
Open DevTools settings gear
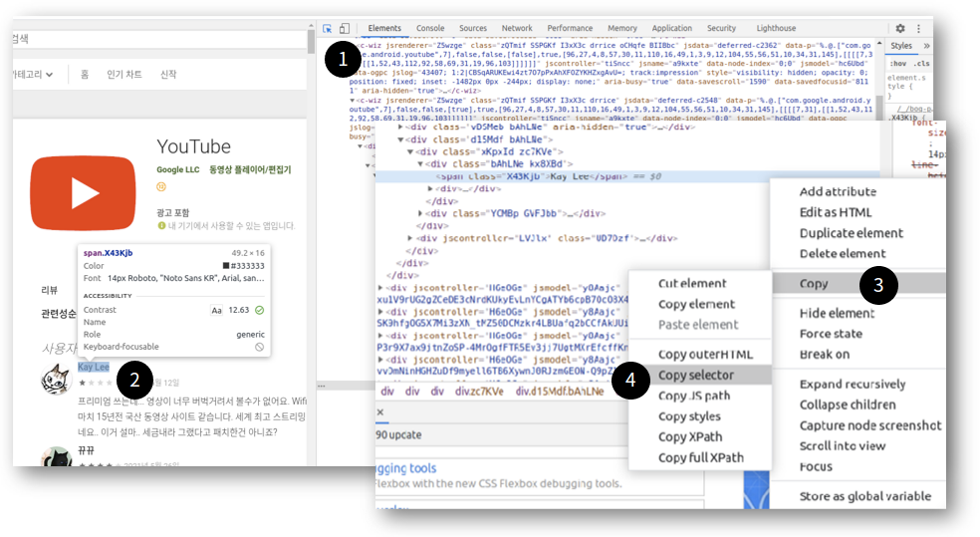(x=900, y=28)
